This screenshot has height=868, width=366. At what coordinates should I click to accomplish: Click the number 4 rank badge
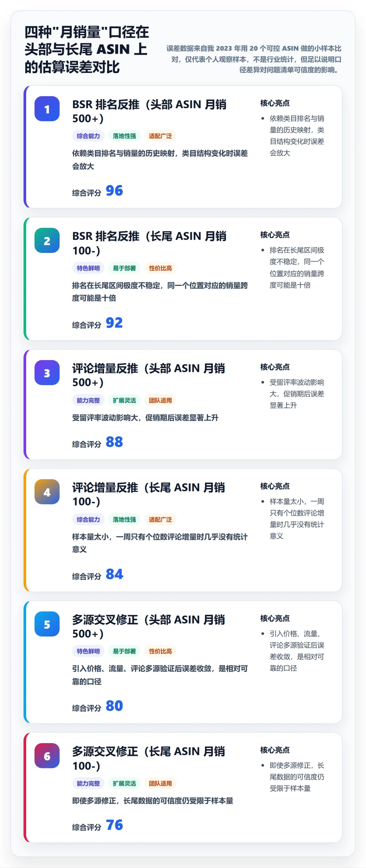click(x=47, y=492)
